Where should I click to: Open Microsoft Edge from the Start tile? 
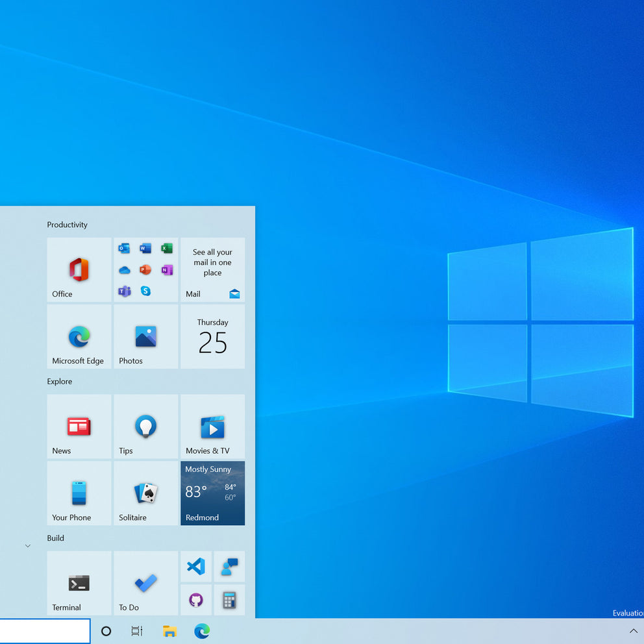78,337
